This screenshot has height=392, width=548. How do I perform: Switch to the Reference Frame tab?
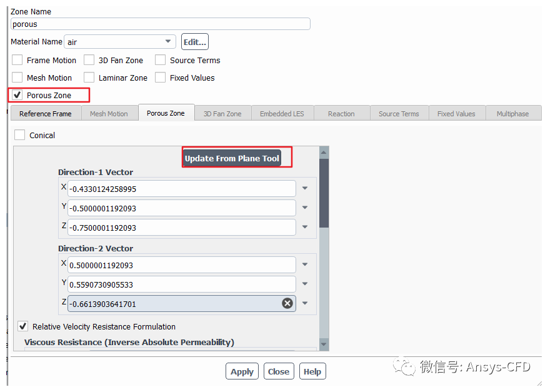[46, 114]
